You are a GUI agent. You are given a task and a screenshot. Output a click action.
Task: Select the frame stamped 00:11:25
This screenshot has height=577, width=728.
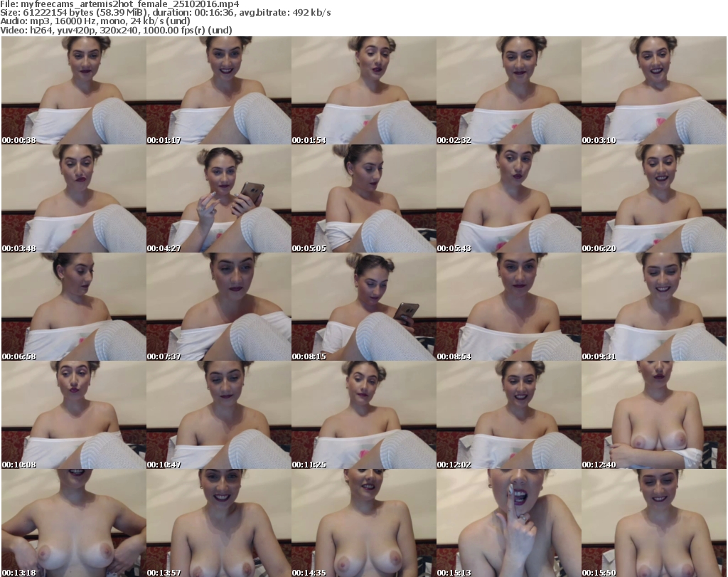(x=364, y=415)
